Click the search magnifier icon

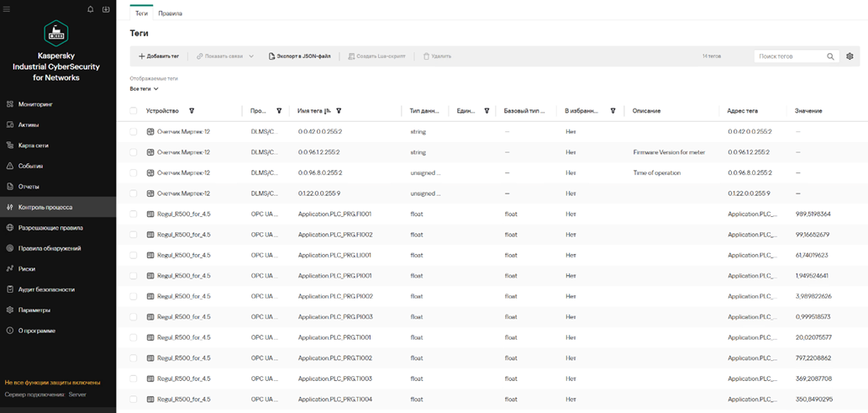tap(830, 56)
